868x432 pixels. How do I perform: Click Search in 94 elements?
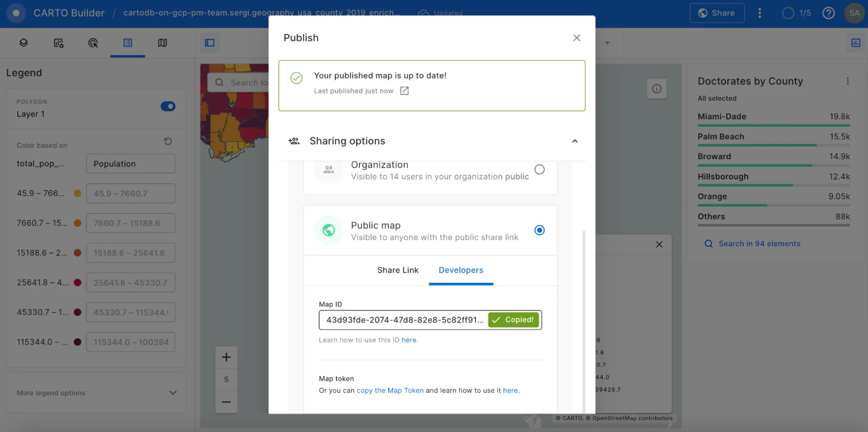(759, 243)
